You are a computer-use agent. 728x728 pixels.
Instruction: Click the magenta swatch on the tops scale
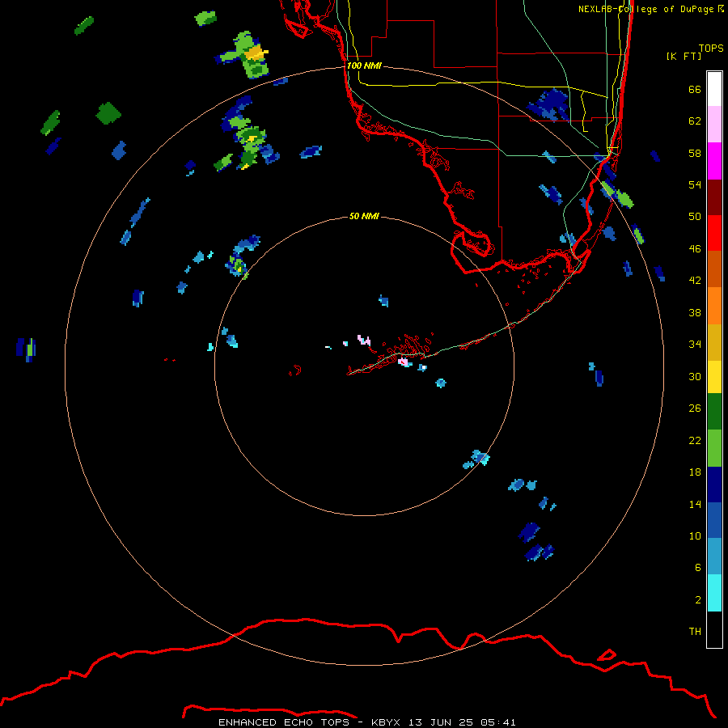coord(714,161)
